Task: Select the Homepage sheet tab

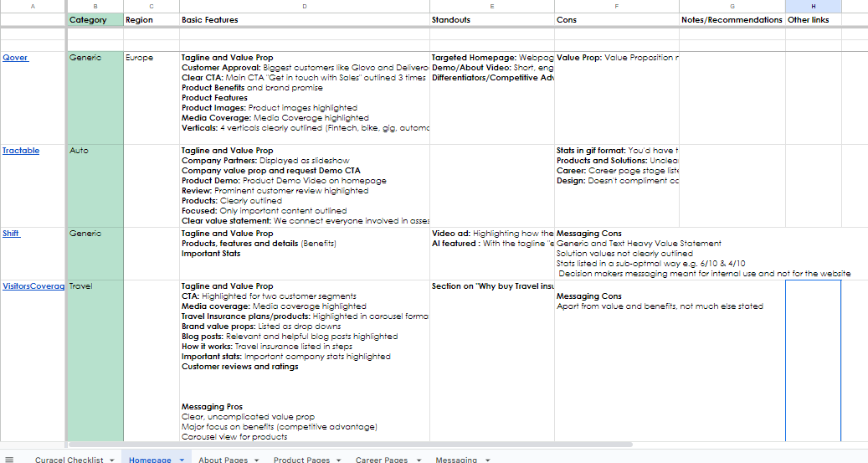Action: click(x=150, y=459)
